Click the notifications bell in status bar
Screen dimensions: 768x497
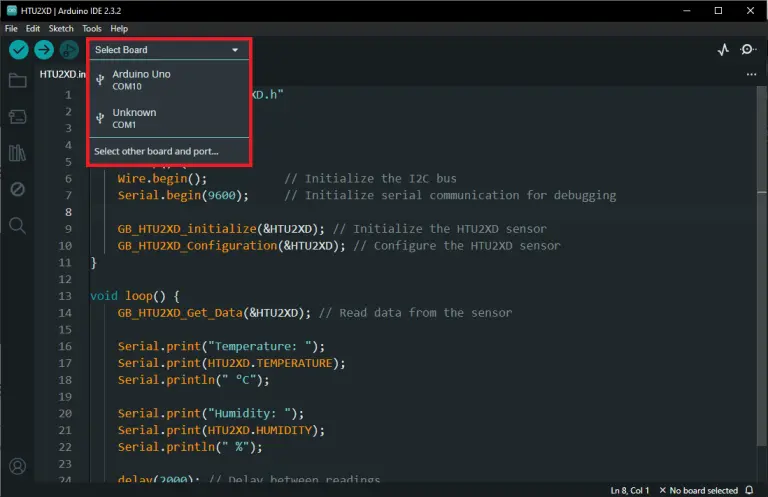[749, 490]
